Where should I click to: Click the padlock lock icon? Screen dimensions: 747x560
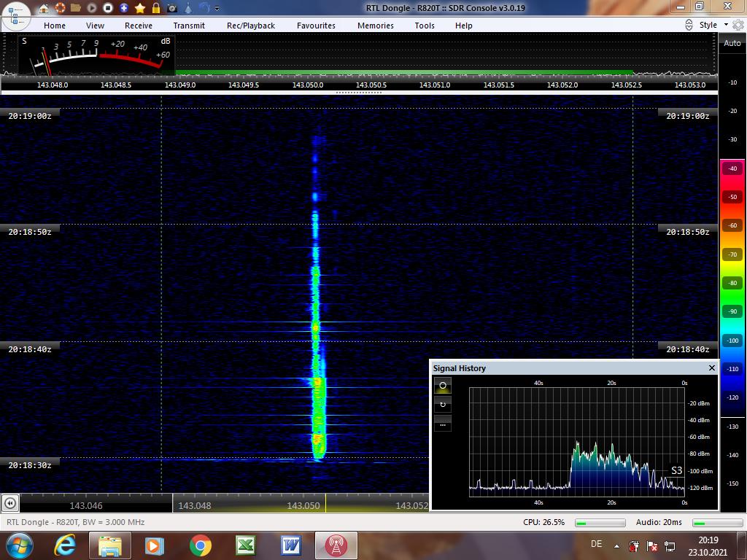156,7
